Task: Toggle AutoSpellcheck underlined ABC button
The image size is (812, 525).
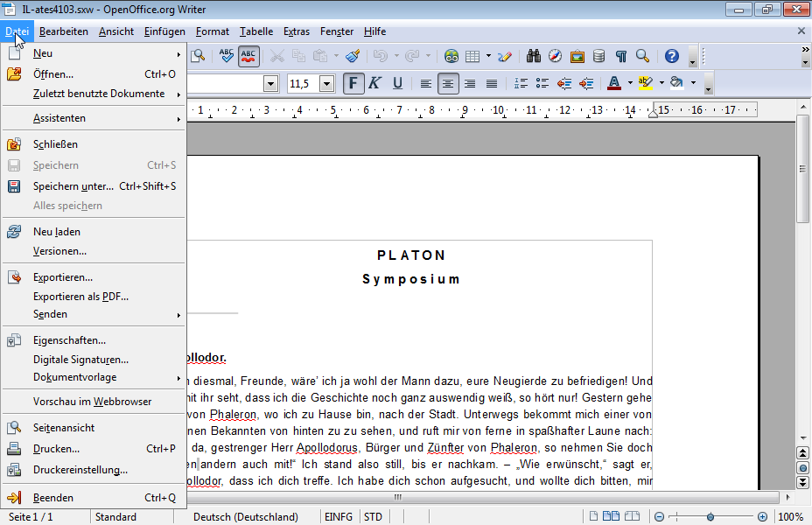Action: [x=248, y=56]
